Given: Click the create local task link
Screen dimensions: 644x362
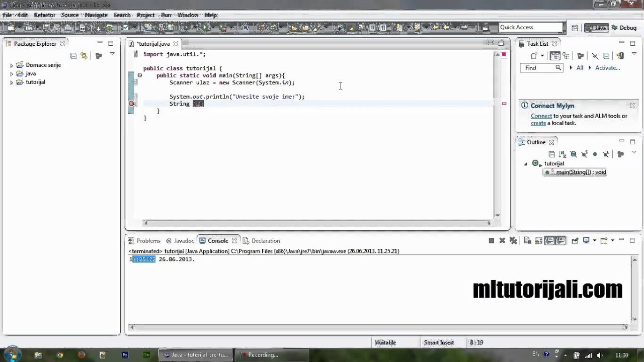Looking at the screenshot, I should point(538,123).
